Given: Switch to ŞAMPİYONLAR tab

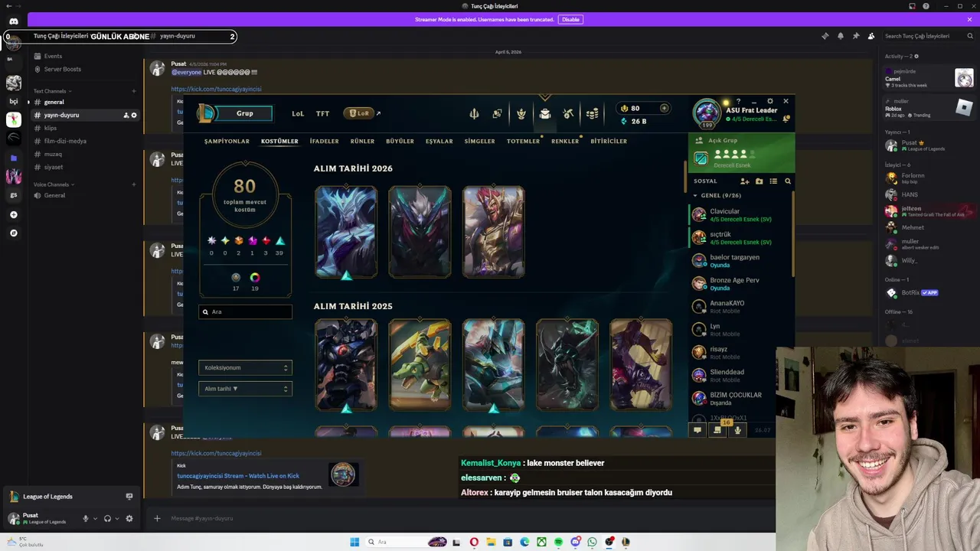Looking at the screenshot, I should 227,141.
